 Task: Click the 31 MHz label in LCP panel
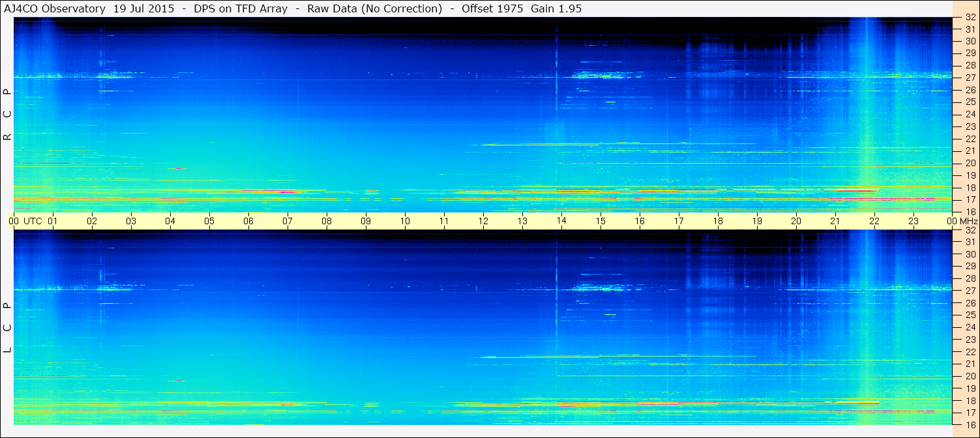pyautogui.click(x=970, y=242)
